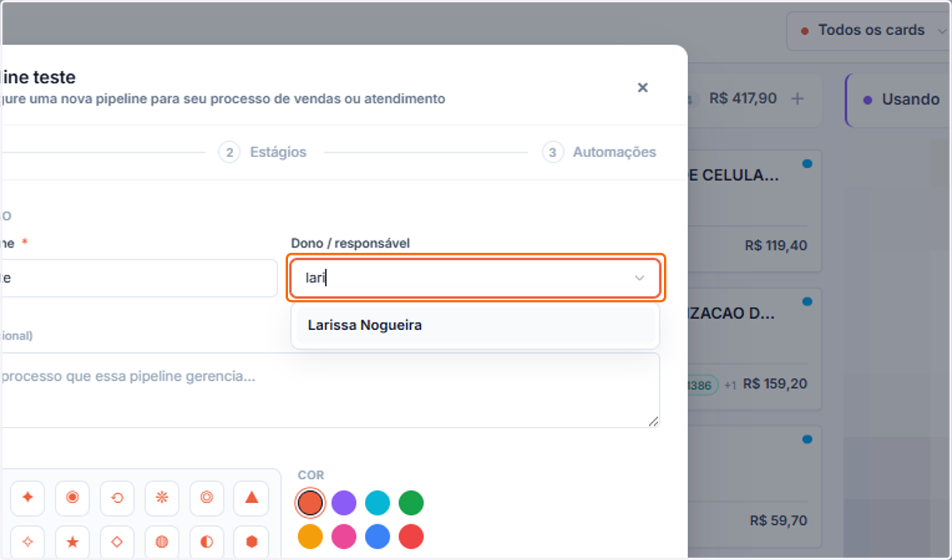
Task: Select the orange-red color swatch
Action: click(x=310, y=502)
